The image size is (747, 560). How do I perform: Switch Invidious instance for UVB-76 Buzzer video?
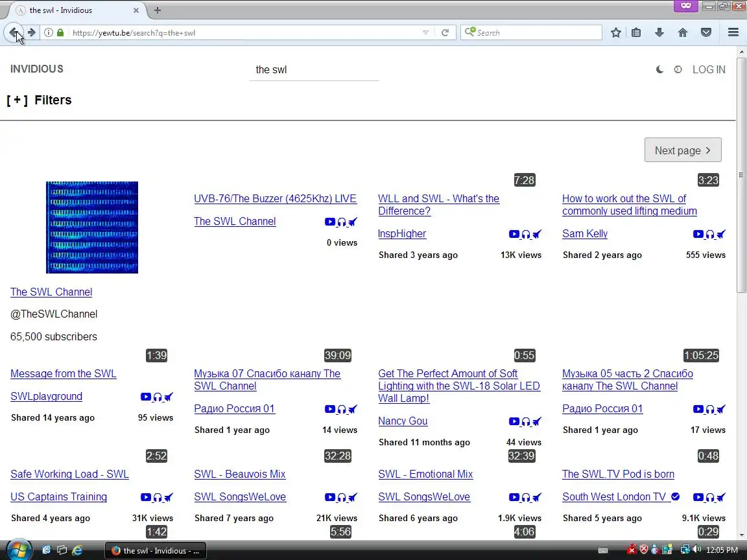353,222
